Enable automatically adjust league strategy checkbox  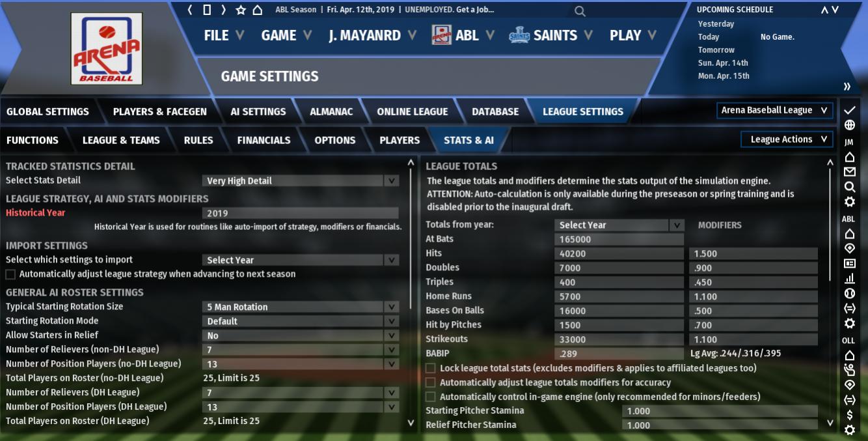[x=10, y=274]
